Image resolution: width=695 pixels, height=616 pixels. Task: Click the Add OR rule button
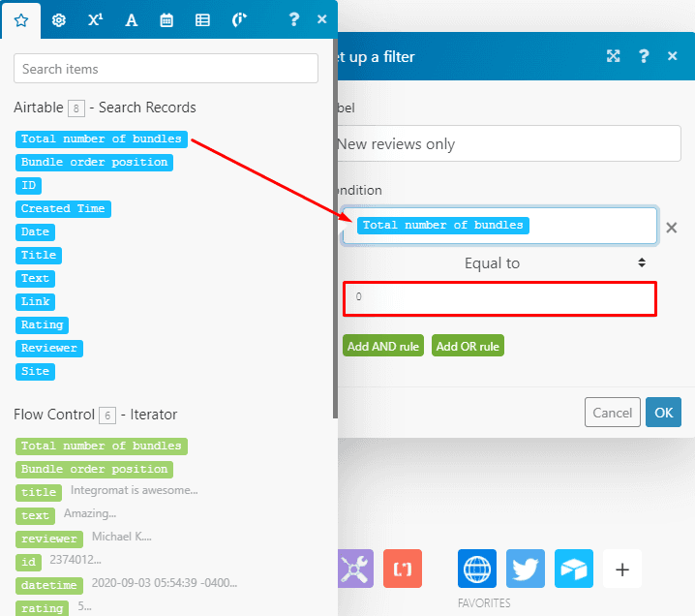[468, 346]
